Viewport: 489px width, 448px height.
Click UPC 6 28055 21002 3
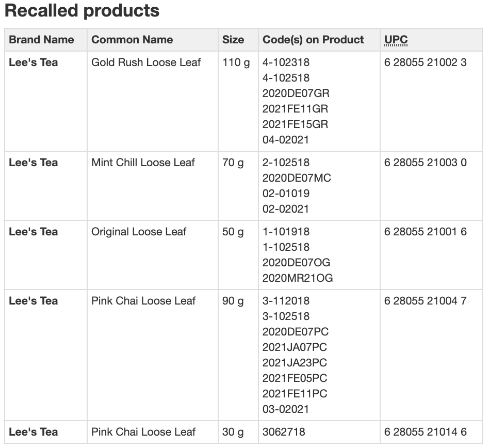pyautogui.click(x=425, y=62)
